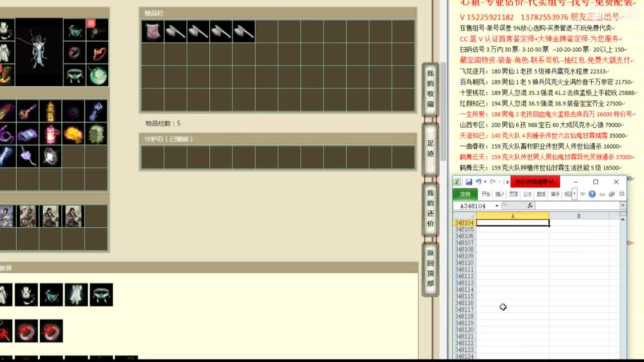The width and height of the screenshot is (644, 362).
Task: Select column B header in Excel
Action: pyautogui.click(x=579, y=216)
